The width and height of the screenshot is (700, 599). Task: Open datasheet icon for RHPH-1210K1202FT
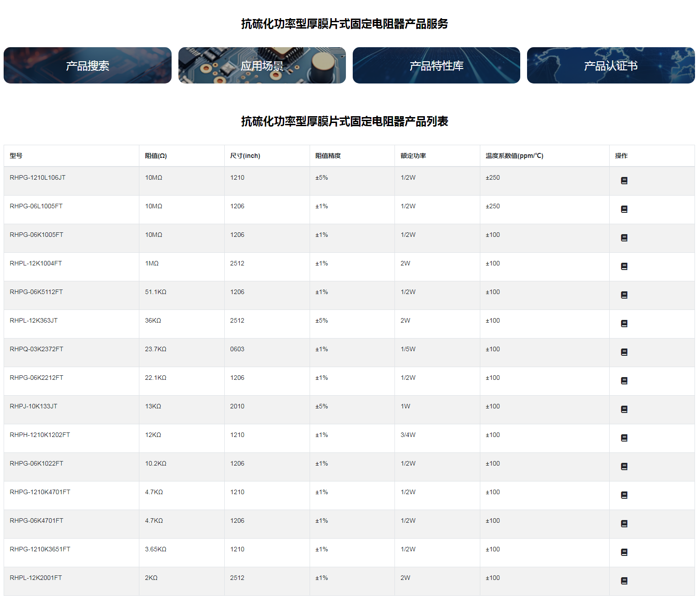pos(624,438)
